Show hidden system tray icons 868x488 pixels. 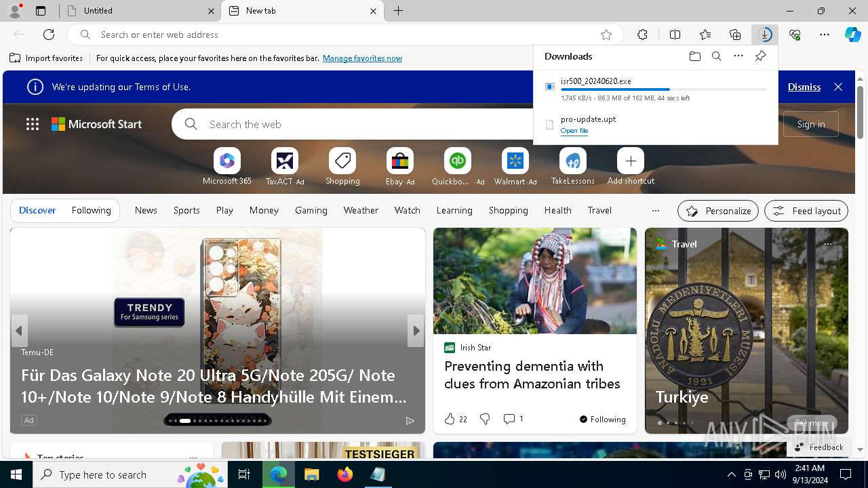(731, 474)
